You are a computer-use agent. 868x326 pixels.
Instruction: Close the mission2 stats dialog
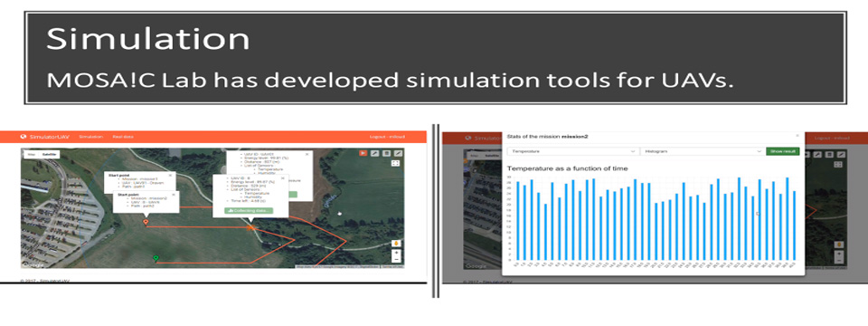797,135
